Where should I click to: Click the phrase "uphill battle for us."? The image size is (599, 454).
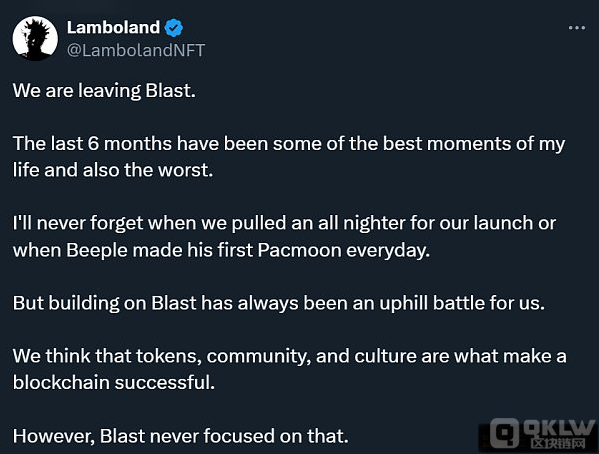coord(462,303)
